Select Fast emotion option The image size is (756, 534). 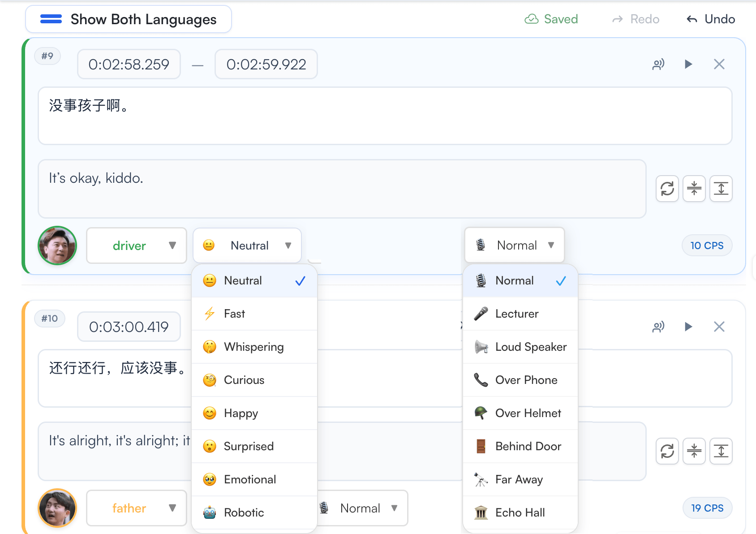(254, 314)
